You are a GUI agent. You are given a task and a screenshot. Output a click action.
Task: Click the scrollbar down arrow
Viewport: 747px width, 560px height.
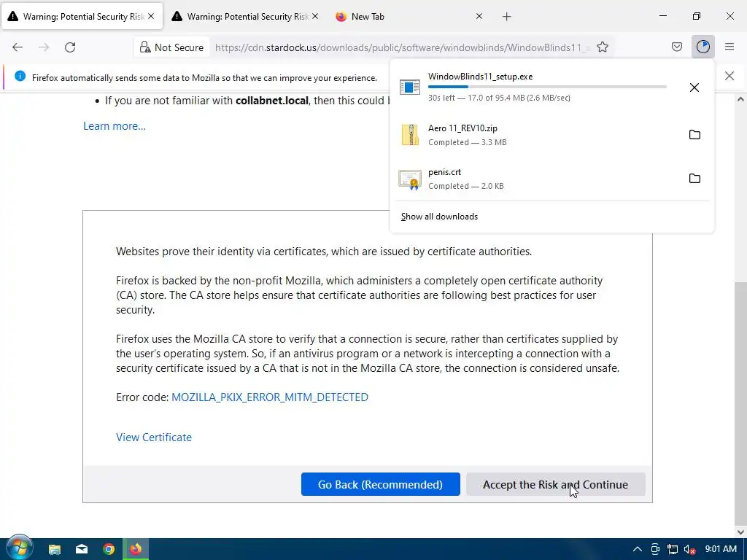(x=740, y=532)
